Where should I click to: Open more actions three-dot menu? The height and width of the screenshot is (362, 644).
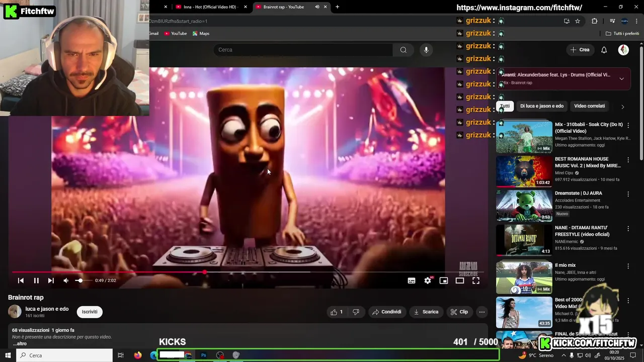(482, 312)
